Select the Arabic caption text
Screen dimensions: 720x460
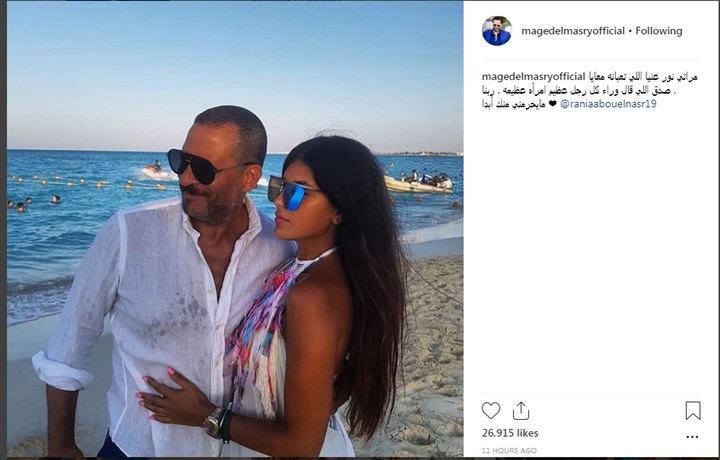[x=590, y=90]
